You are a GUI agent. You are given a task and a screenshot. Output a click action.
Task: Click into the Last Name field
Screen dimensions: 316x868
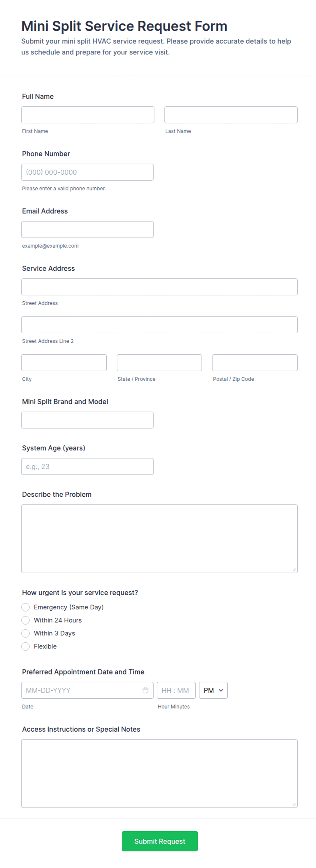tap(231, 115)
